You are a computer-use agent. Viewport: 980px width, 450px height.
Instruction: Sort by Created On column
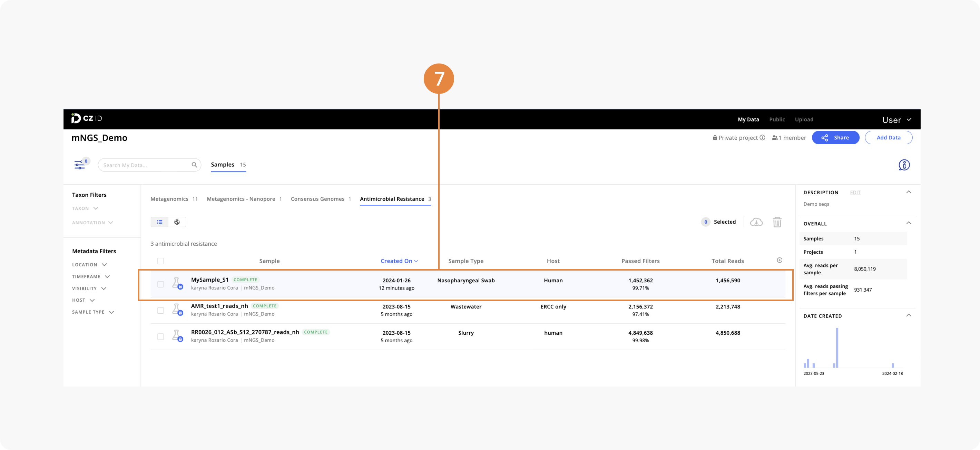(399, 261)
